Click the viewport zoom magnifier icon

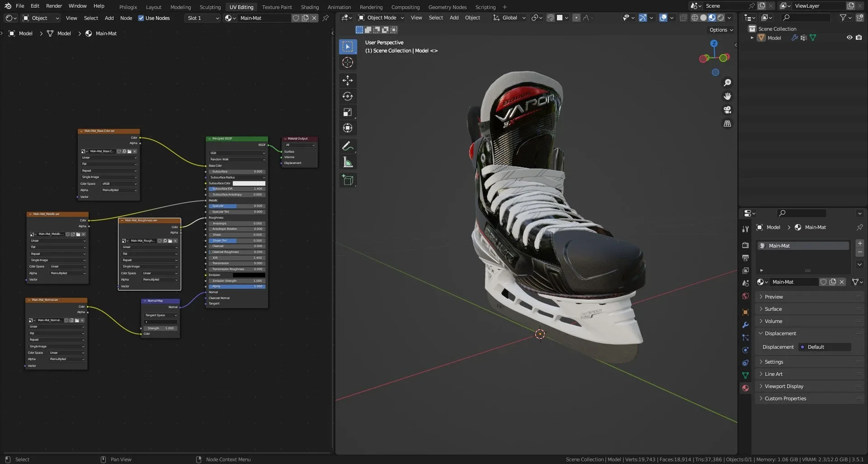727,83
